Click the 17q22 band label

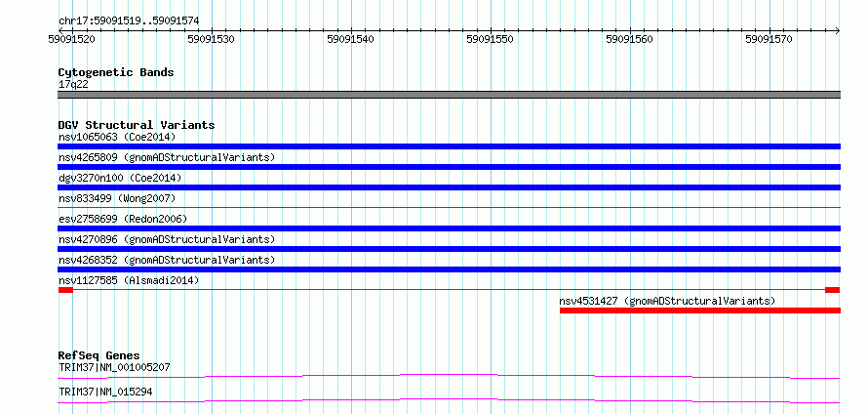[73, 85]
